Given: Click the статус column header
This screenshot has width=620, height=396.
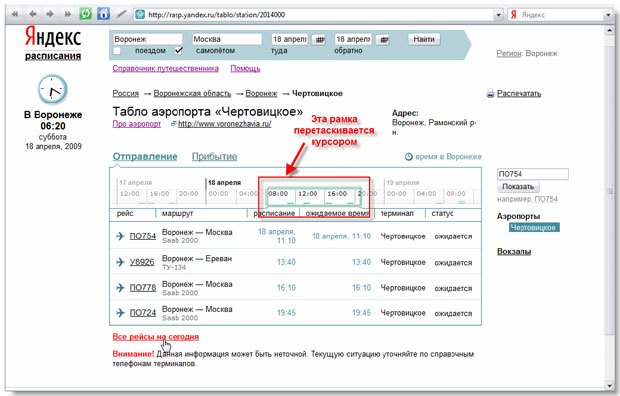Looking at the screenshot, I should pos(442,214).
